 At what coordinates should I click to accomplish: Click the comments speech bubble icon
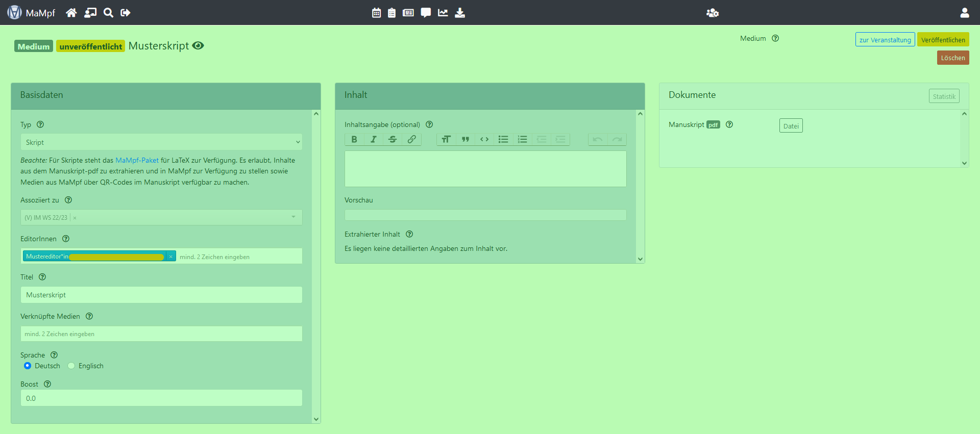coord(426,13)
